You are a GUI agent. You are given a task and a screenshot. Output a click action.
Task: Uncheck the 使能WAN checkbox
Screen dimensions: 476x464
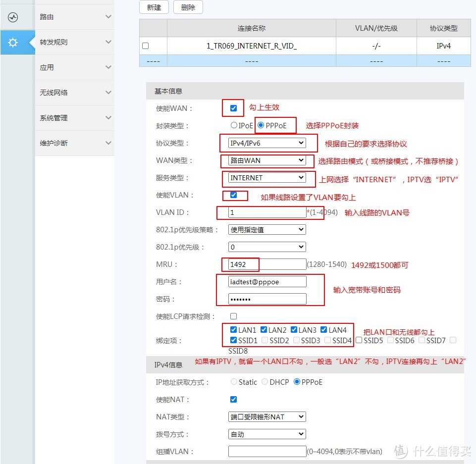click(233, 107)
